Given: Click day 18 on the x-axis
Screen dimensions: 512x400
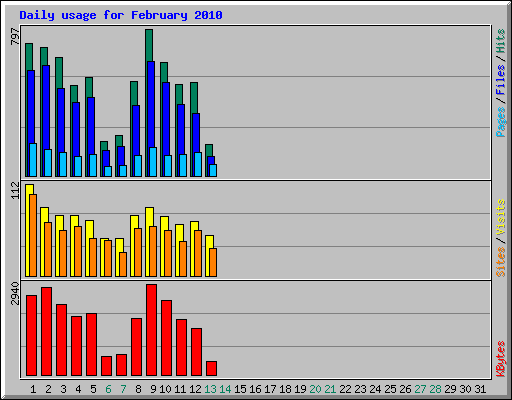Looking at the screenshot, I should tap(285, 389).
